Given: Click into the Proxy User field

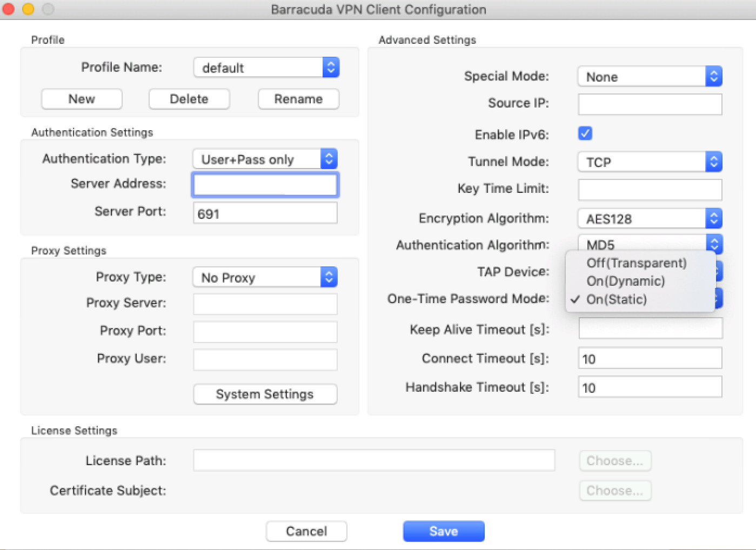Looking at the screenshot, I should point(265,360).
